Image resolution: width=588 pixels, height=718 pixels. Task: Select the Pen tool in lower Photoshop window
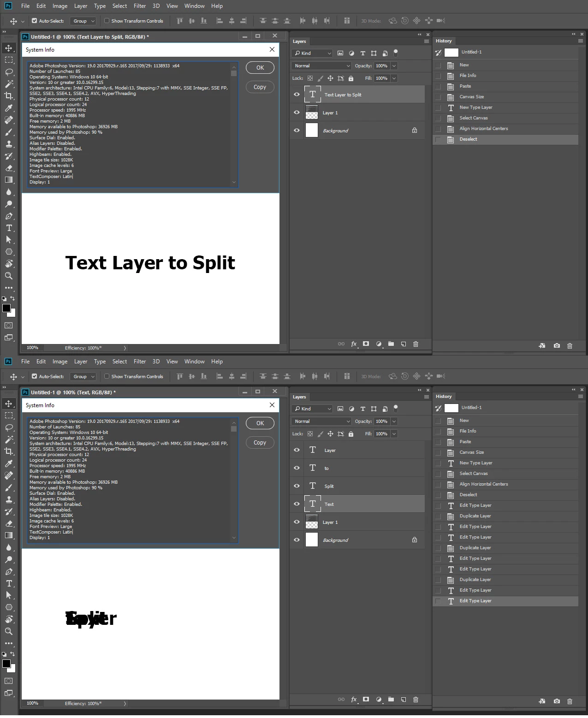point(9,571)
